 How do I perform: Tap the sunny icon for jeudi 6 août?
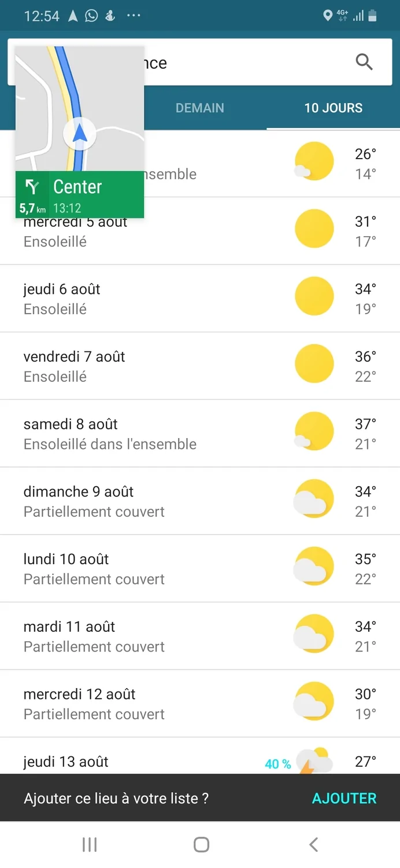pyautogui.click(x=314, y=296)
